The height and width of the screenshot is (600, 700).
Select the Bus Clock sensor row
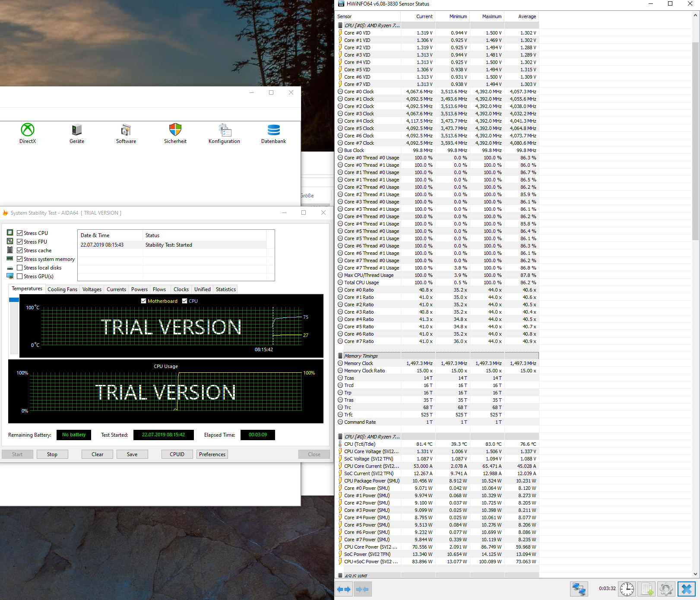pyautogui.click(x=438, y=150)
